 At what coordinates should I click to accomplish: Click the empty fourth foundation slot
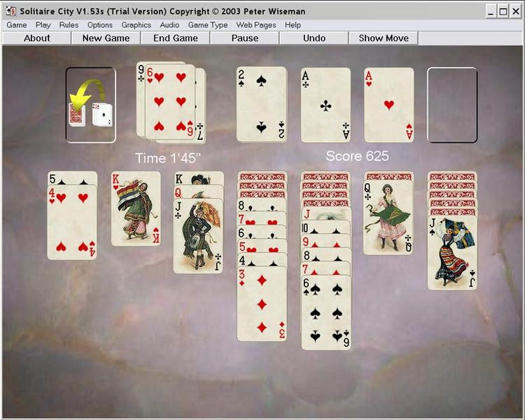452,105
